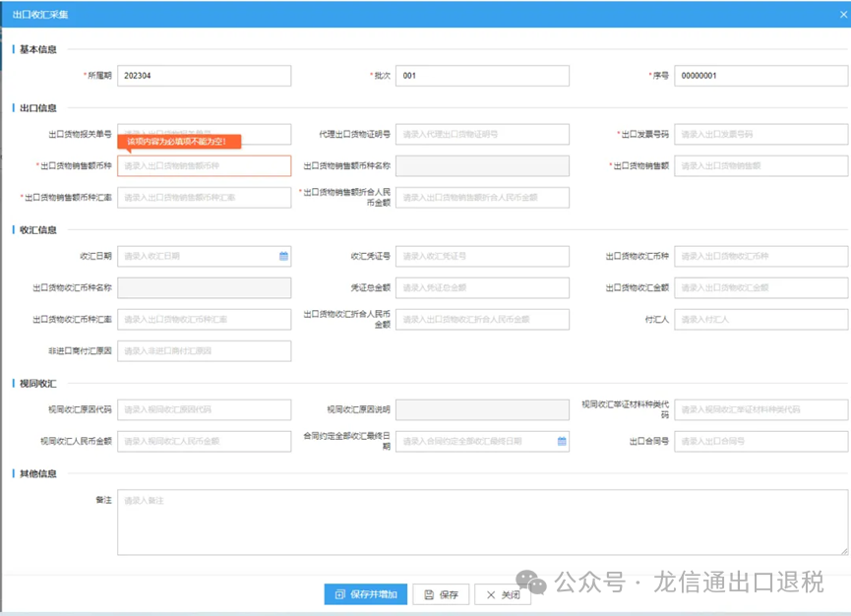This screenshot has width=851, height=616.
Task: Click the 出口收汇采集 dialog title
Action: (40, 15)
